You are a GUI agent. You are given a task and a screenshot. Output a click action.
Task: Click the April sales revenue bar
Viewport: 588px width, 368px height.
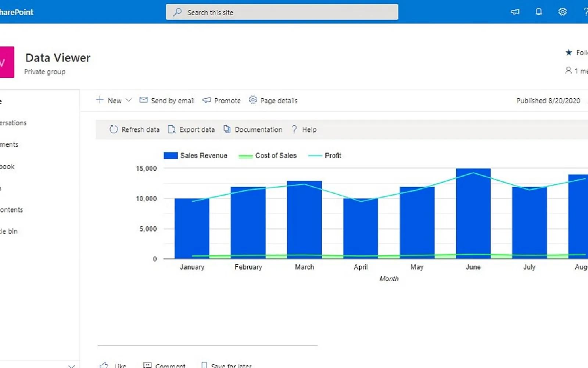pos(361,229)
